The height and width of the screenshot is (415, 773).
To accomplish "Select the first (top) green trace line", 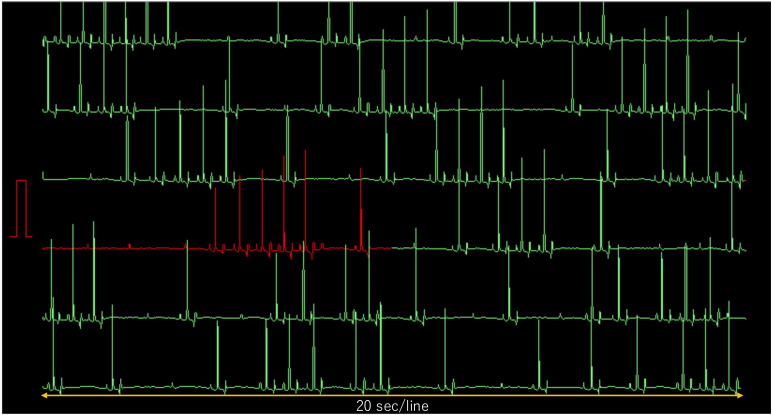I will 400,41.
